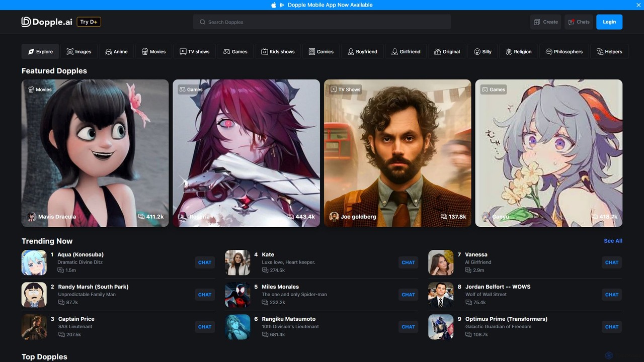Select the Religion category tab
Viewport: 644px width, 362px height.
pyautogui.click(x=519, y=51)
